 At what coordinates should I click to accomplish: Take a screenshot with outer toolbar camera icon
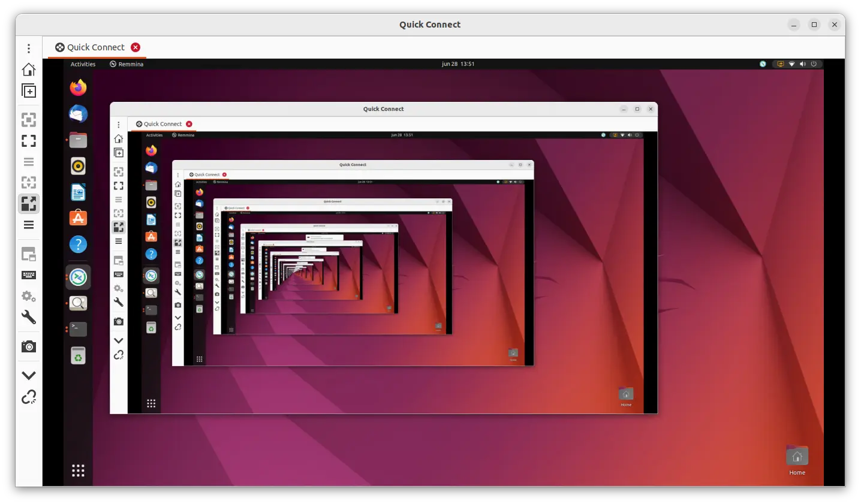pyautogui.click(x=29, y=346)
